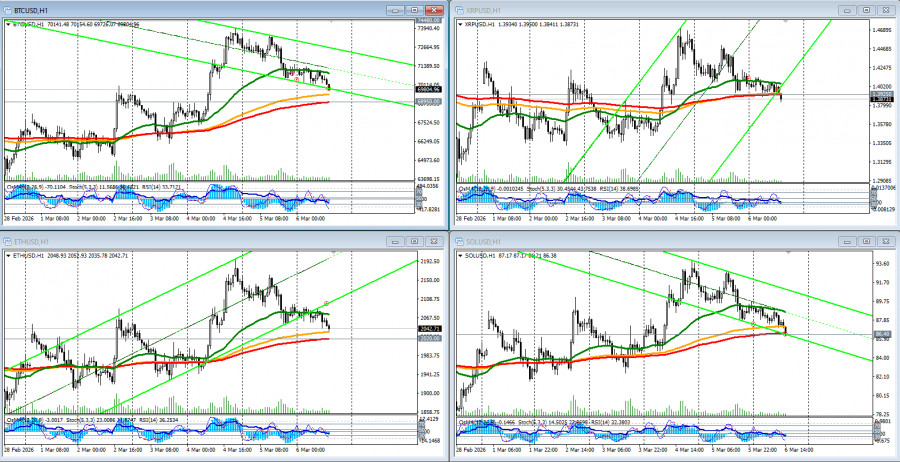
Task: Click the SOLUSD,H1 chart window icon
Action: [x=461, y=241]
